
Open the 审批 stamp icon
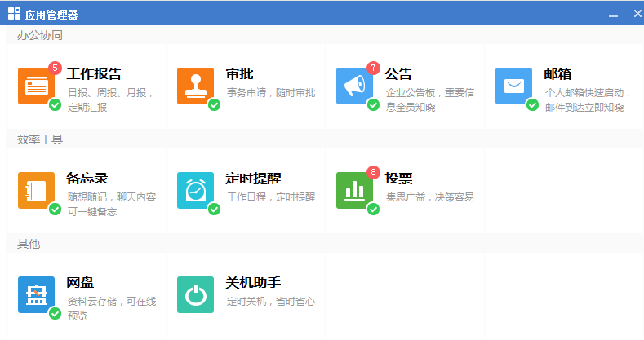195,86
